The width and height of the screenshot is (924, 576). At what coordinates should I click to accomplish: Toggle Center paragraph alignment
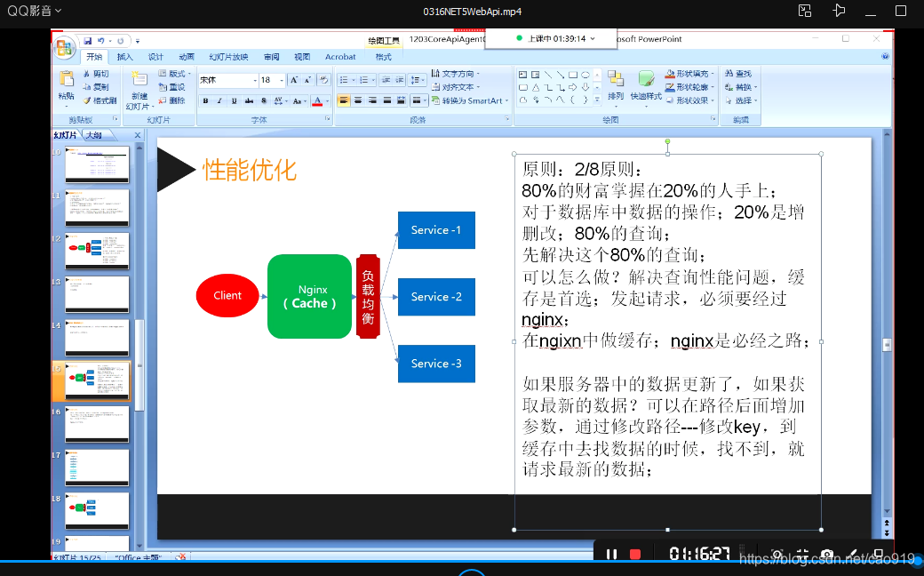pos(358,100)
